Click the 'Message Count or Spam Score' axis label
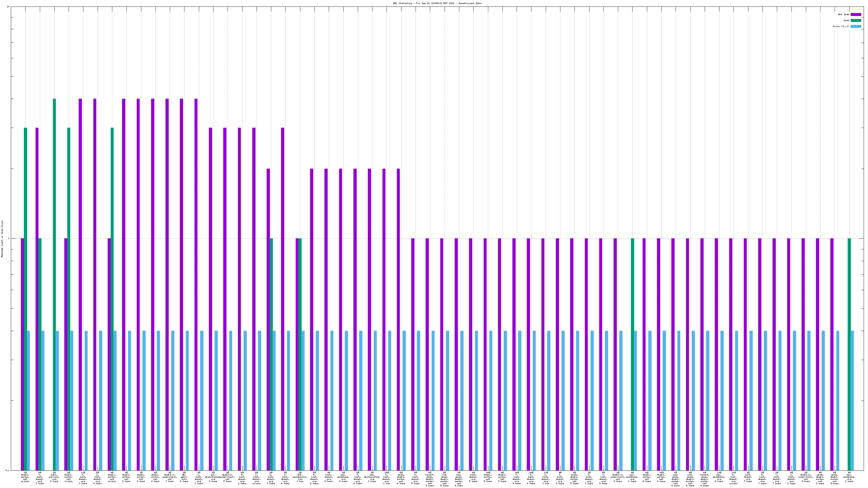Viewport: 868px width, 488px height. 2,239
